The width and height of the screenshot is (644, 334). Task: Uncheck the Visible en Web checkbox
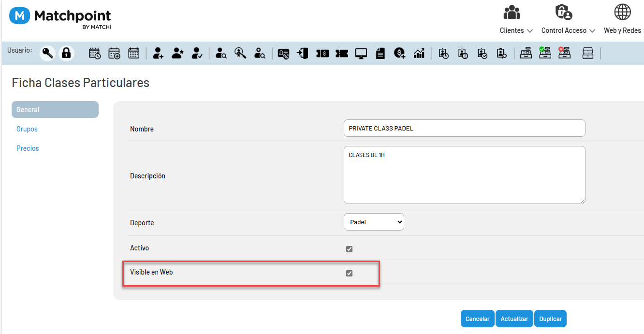349,273
